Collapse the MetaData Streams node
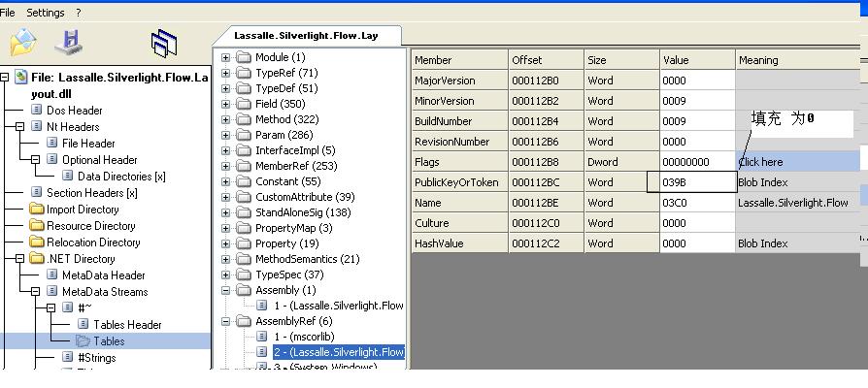The width and height of the screenshot is (868, 388). click(x=35, y=292)
